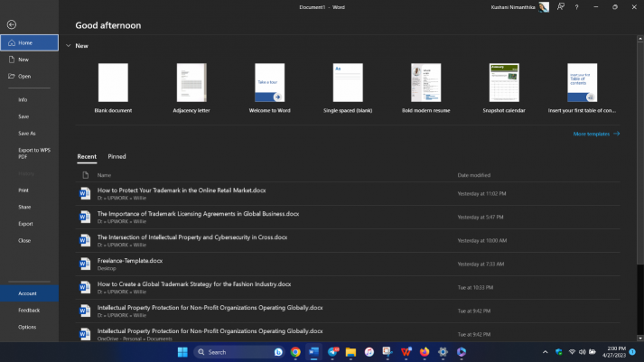Open Word Options
The height and width of the screenshot is (362, 644).
(x=29, y=327)
